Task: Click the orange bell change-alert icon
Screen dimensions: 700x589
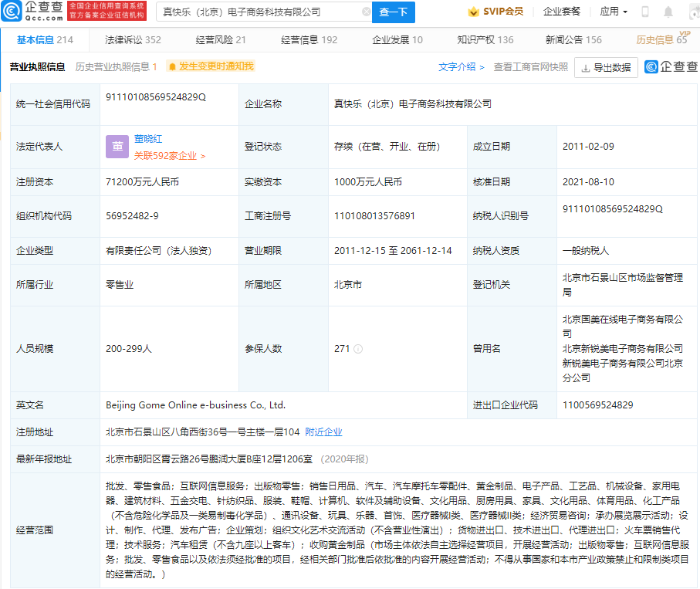Action: pos(172,67)
